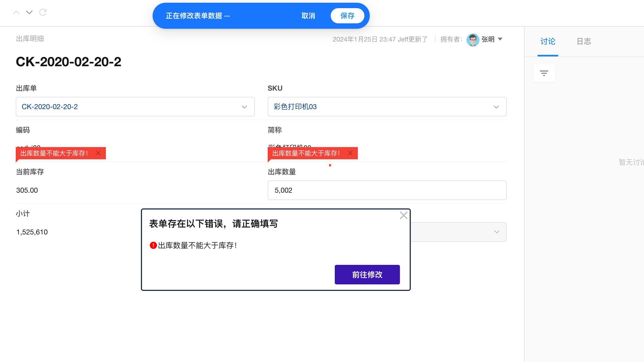Expand the dropdown behind the error dialog
This screenshot has width=644, height=362.
pyautogui.click(x=497, y=232)
